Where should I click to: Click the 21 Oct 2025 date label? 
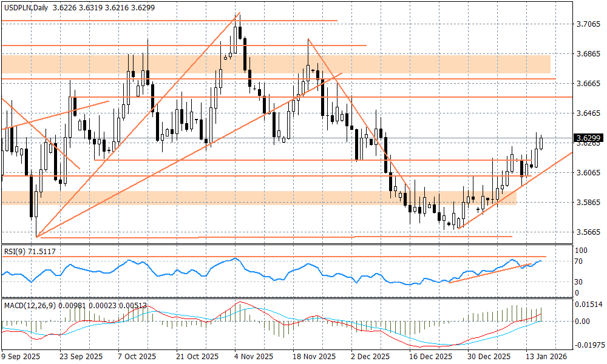(197, 357)
